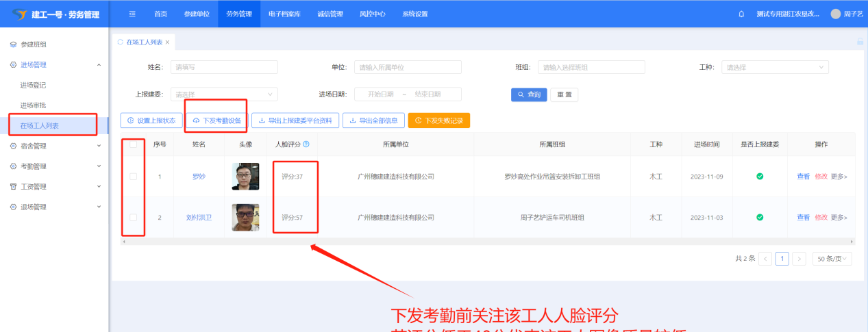Click the lock icon at tab bar right
Screen dimensions: 868x332
(860, 42)
